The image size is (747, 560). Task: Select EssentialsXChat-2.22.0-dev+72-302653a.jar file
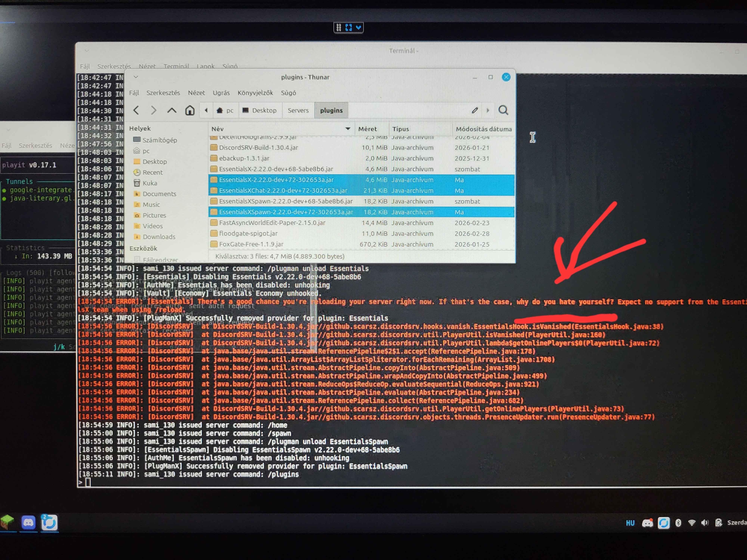coord(361,191)
